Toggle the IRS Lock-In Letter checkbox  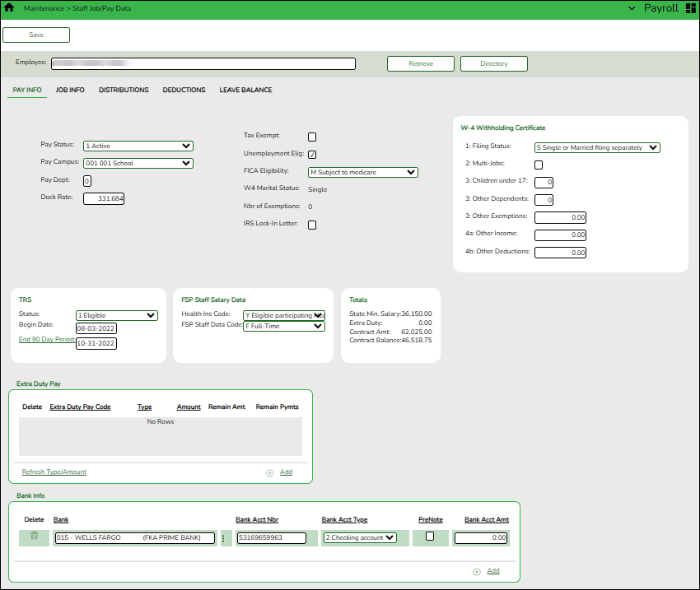(x=312, y=225)
